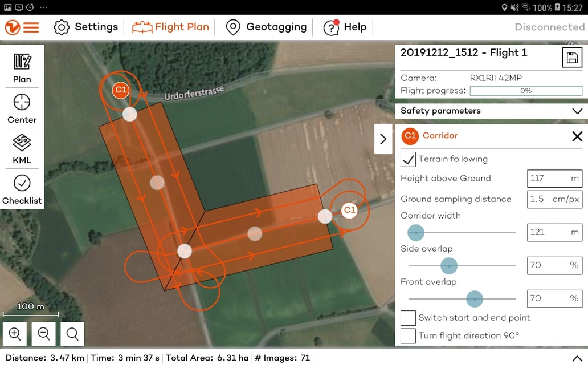
Task: Expand the bottom status bar arrow
Action: tap(576, 358)
